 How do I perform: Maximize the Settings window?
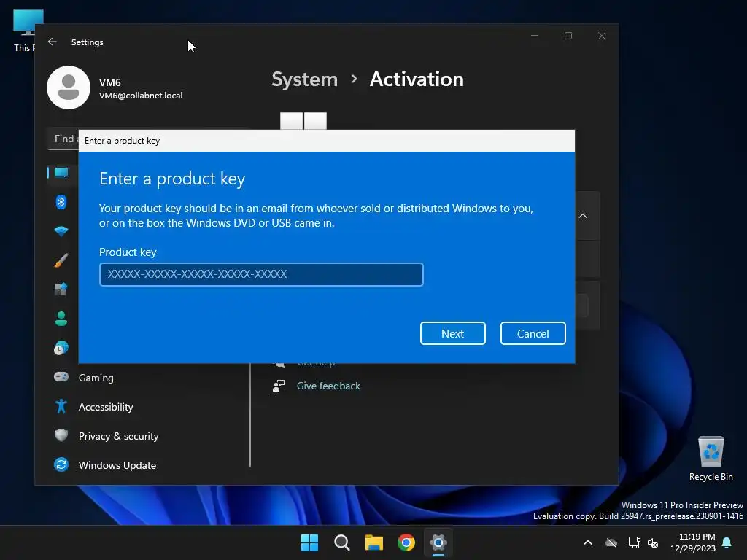click(x=568, y=36)
